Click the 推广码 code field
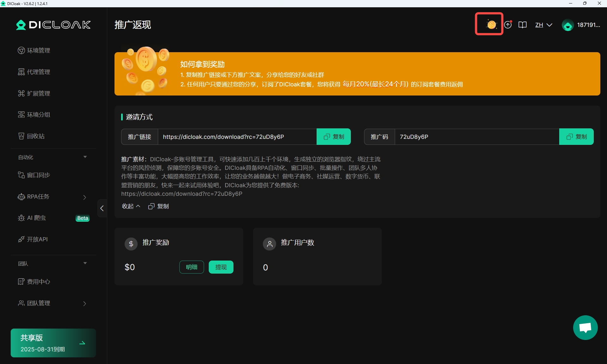Image resolution: width=607 pixels, height=364 pixels. pyautogui.click(x=477, y=137)
